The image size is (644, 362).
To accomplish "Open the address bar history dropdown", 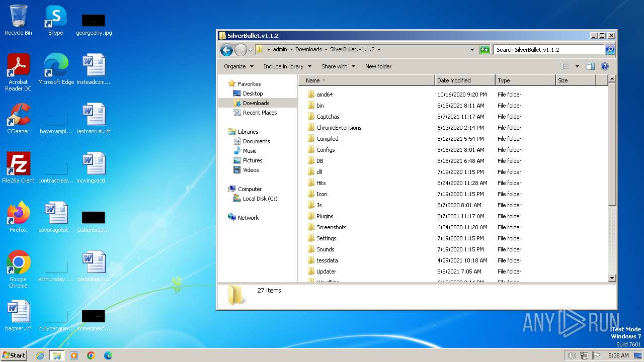I will pyautogui.click(x=472, y=50).
